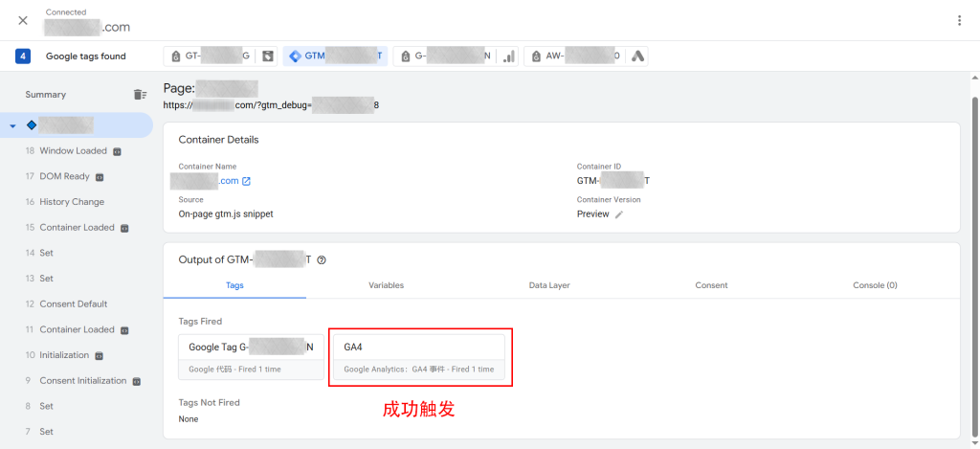The height and width of the screenshot is (449, 980).
Task: Clear the event list with trash icon
Action: [x=140, y=95]
